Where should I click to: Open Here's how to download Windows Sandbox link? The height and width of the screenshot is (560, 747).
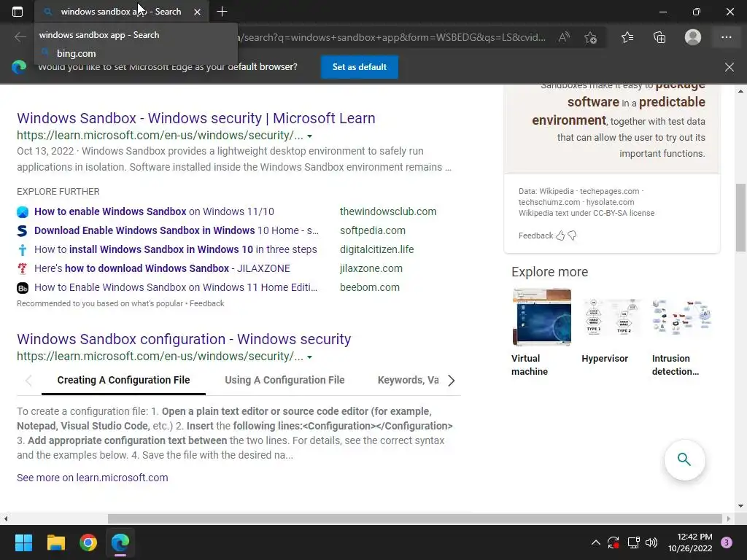(162, 268)
